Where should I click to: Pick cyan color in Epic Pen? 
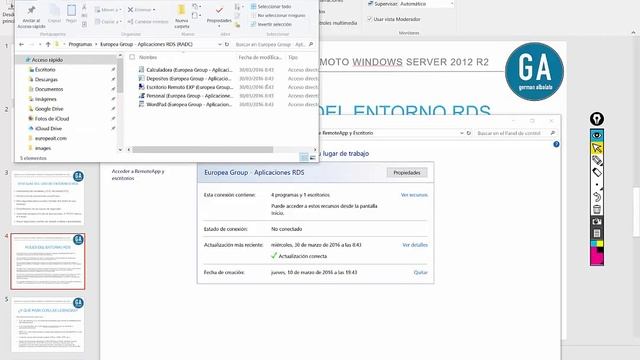[594, 244]
